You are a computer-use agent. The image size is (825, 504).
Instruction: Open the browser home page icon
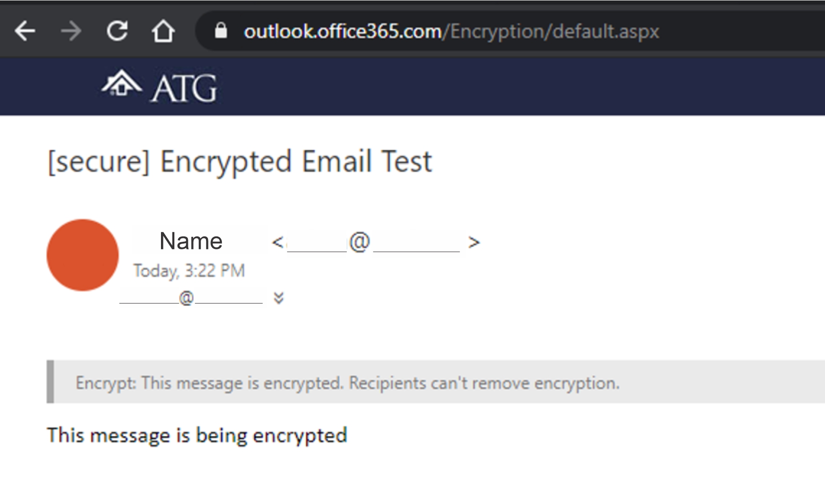[163, 32]
